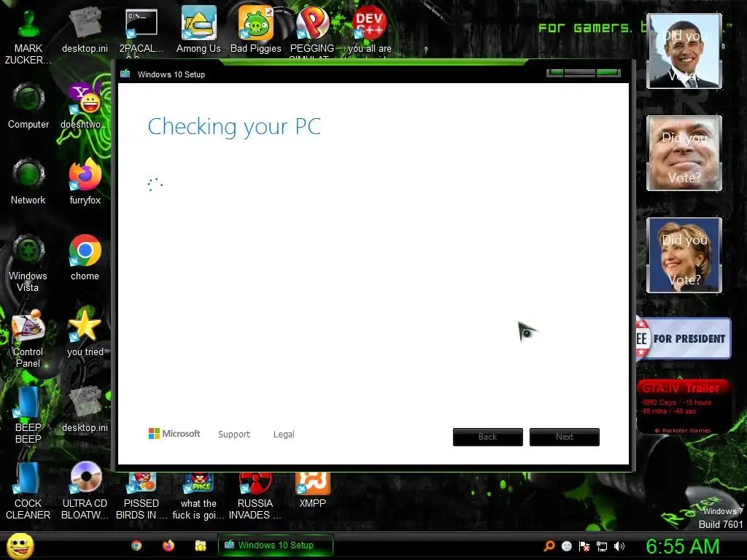This screenshot has width=747, height=560.
Task: Click the GTA:IV Trailer countdown gadget
Action: click(x=683, y=407)
